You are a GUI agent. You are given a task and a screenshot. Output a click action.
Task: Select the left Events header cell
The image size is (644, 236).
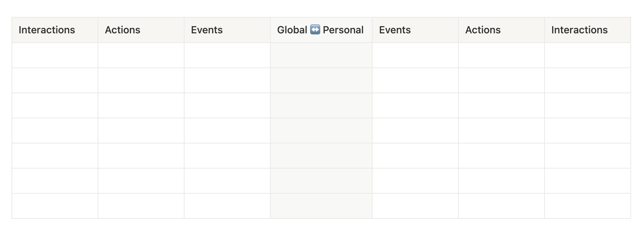[227, 30]
